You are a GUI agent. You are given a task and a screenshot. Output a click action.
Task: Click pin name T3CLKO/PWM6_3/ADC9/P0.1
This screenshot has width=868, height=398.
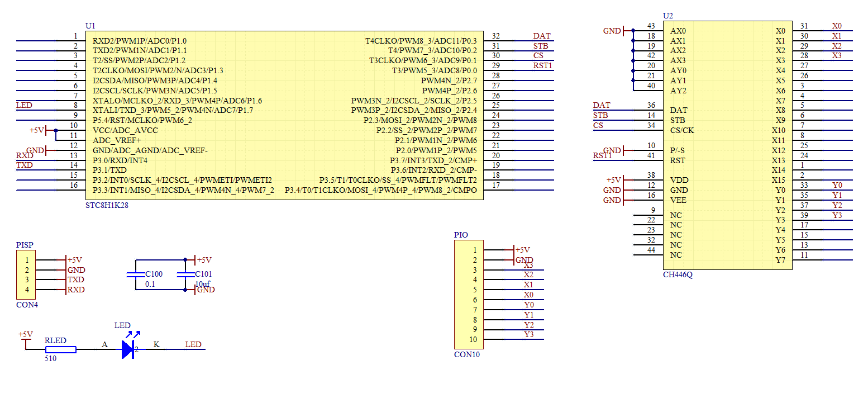(x=423, y=60)
